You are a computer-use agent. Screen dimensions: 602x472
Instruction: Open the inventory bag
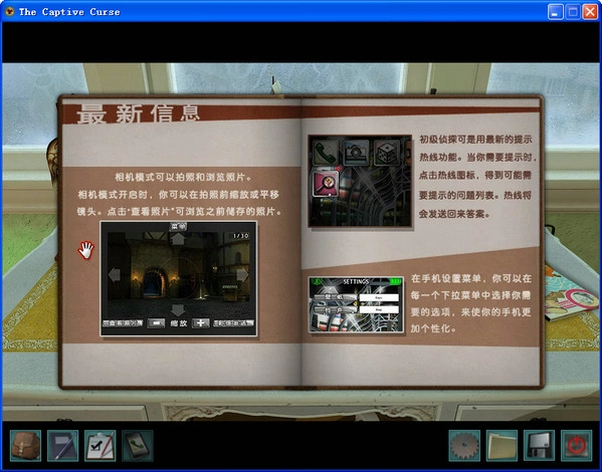(25, 446)
